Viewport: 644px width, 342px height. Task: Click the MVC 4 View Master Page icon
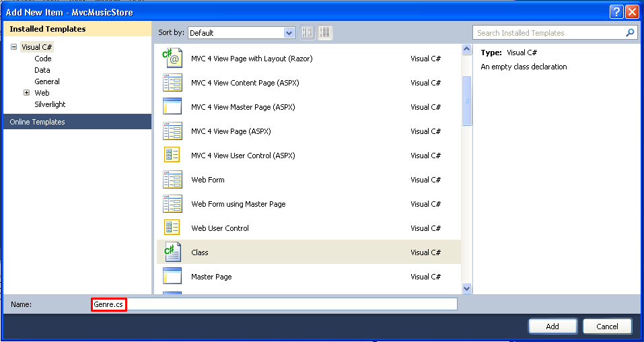point(172,107)
